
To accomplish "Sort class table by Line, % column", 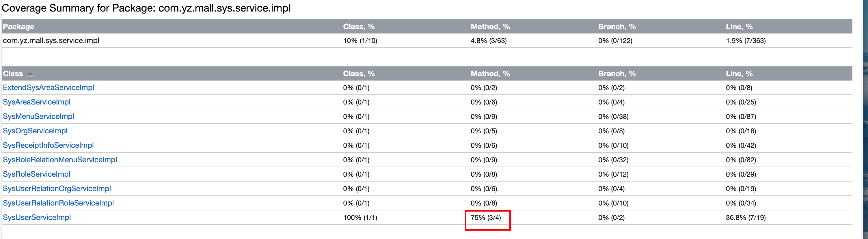I will pyautogui.click(x=739, y=74).
